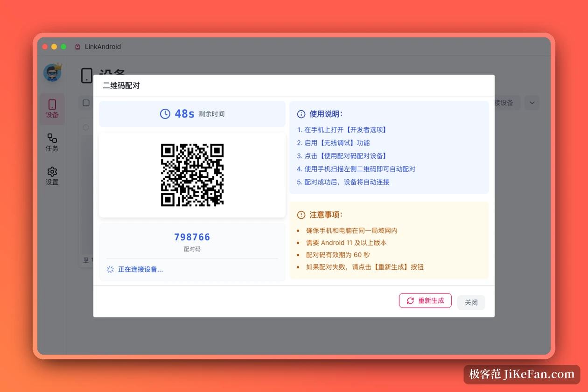The image size is (588, 392).
Task: Click the clock icon beside 48s
Action: pyautogui.click(x=165, y=114)
